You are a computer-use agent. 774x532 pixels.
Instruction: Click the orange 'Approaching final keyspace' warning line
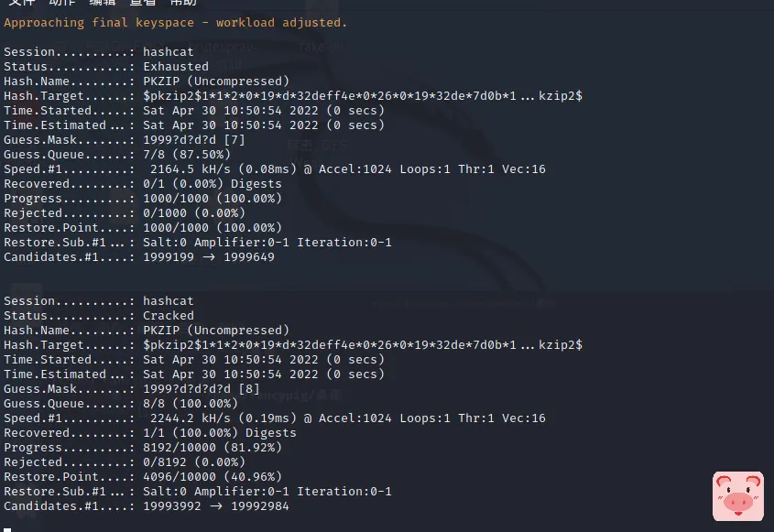pyautogui.click(x=176, y=22)
